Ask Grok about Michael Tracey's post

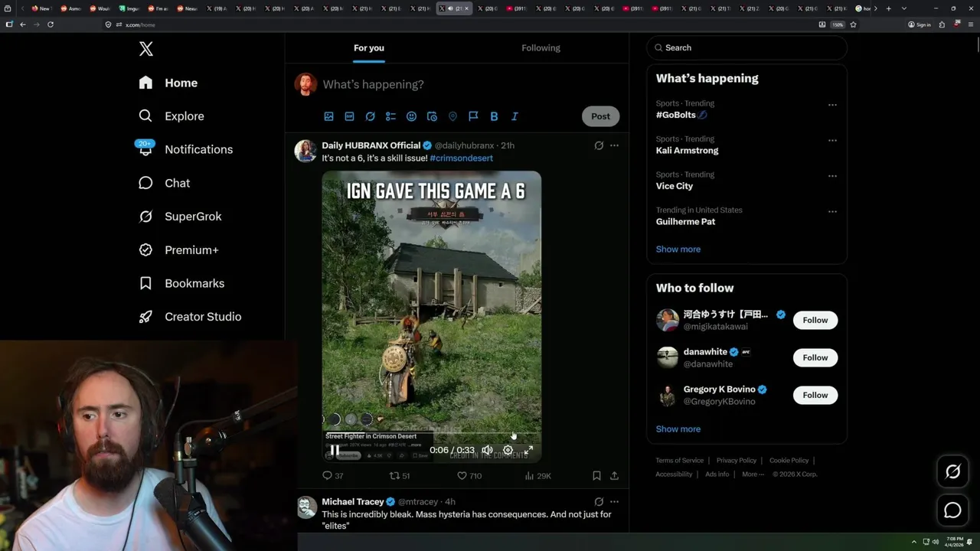pos(599,502)
